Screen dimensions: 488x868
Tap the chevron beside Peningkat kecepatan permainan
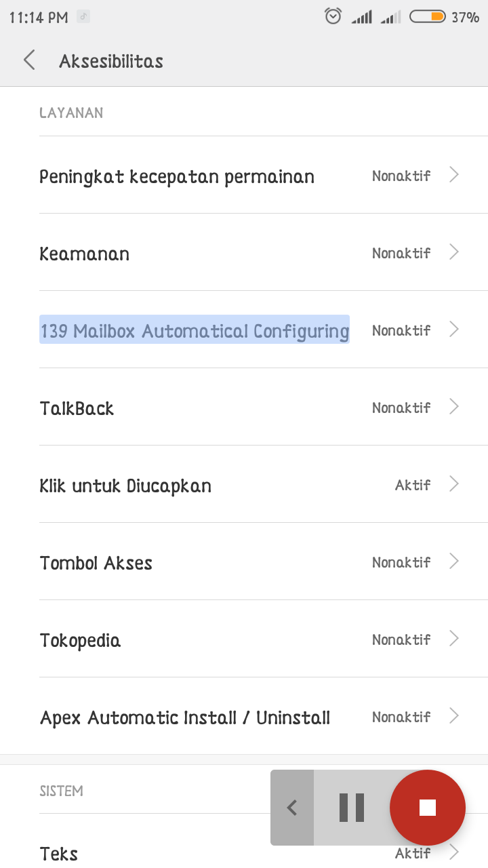pos(454,175)
